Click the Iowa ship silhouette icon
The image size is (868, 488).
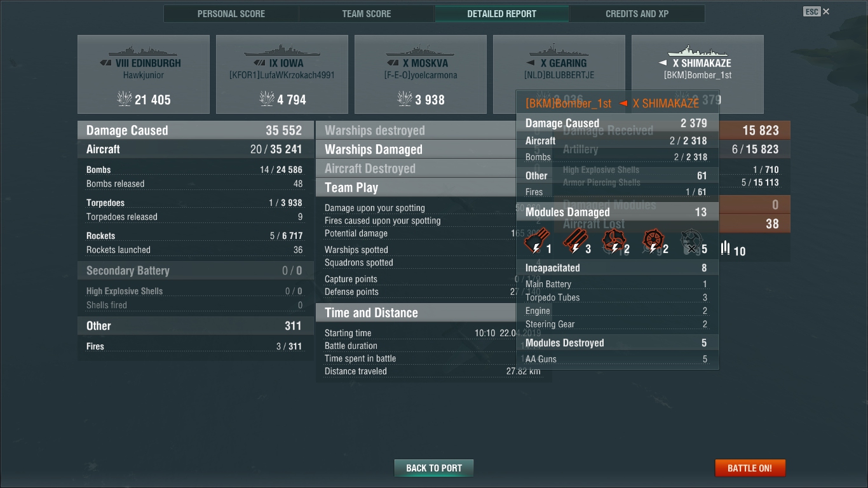click(282, 51)
